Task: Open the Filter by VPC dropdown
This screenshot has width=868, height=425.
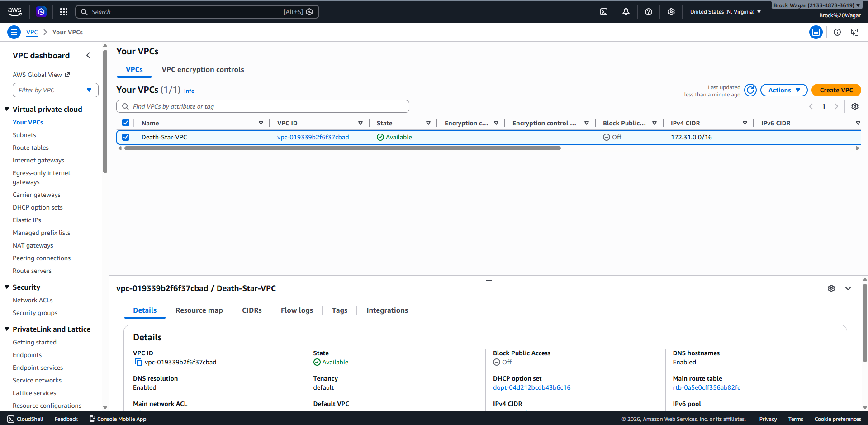Action: (56, 90)
